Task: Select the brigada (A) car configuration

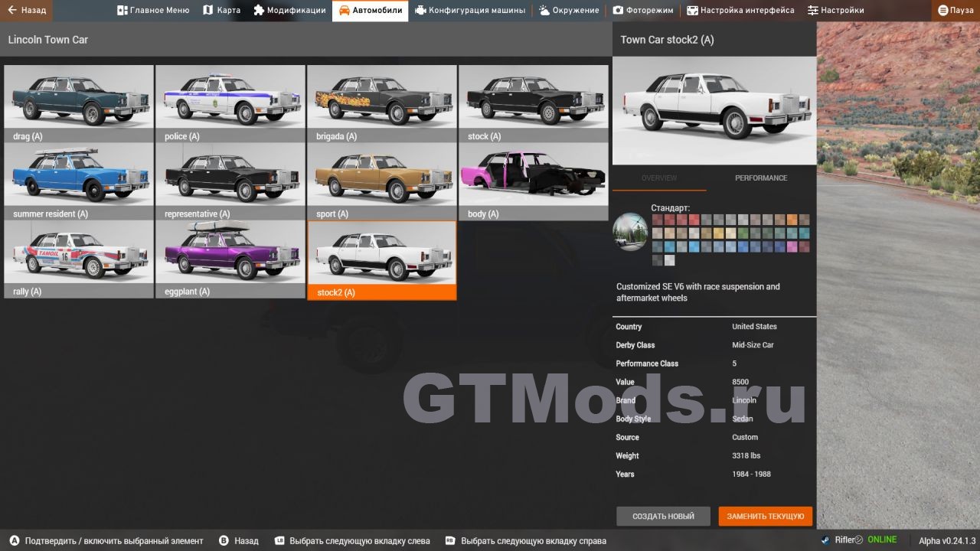Action: pyautogui.click(x=382, y=104)
